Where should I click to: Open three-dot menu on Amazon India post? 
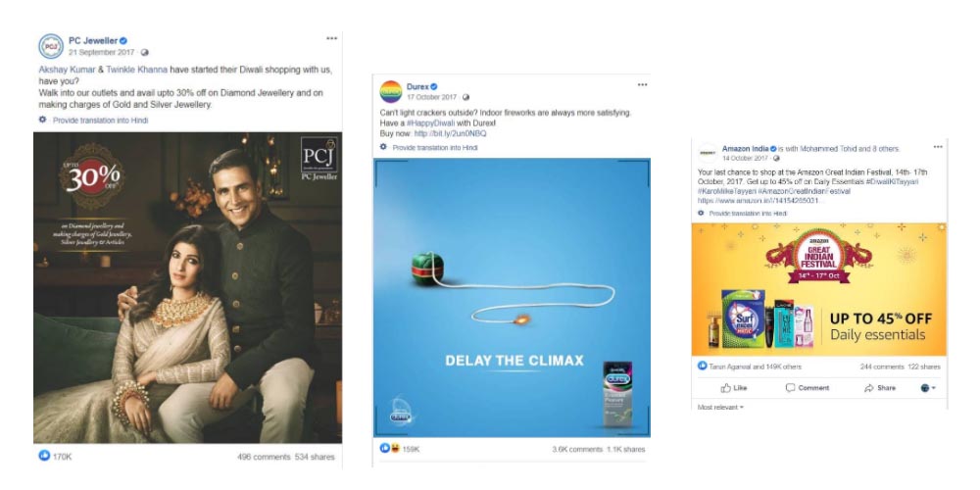[x=938, y=147]
